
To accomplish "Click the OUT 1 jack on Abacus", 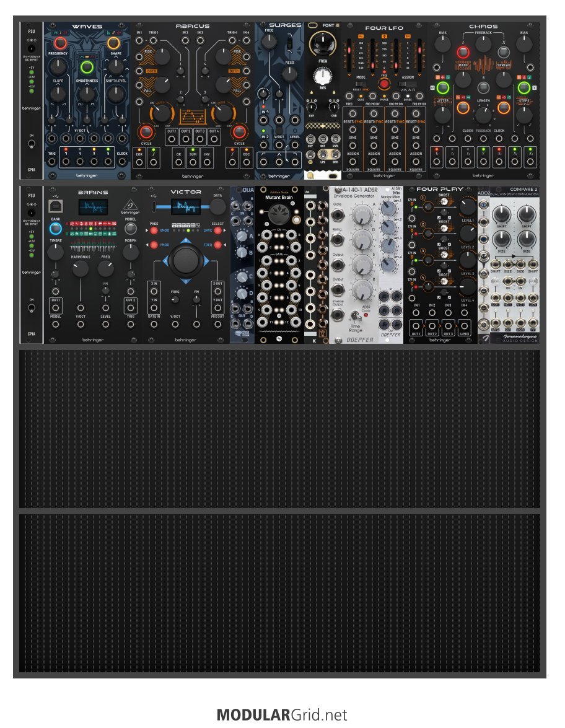I will pyautogui.click(x=172, y=139).
